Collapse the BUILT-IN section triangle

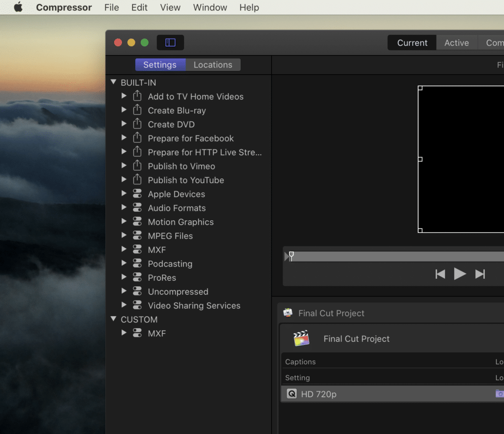point(113,82)
